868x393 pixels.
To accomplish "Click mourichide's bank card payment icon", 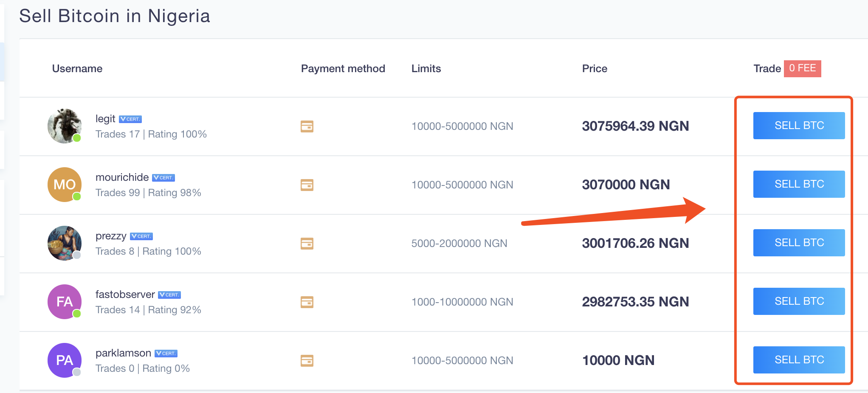I will [x=307, y=185].
